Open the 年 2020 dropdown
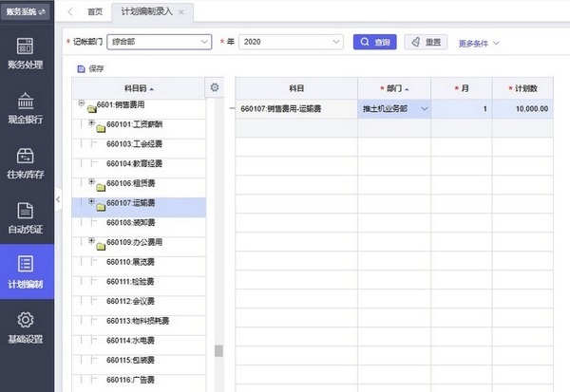 tap(336, 42)
